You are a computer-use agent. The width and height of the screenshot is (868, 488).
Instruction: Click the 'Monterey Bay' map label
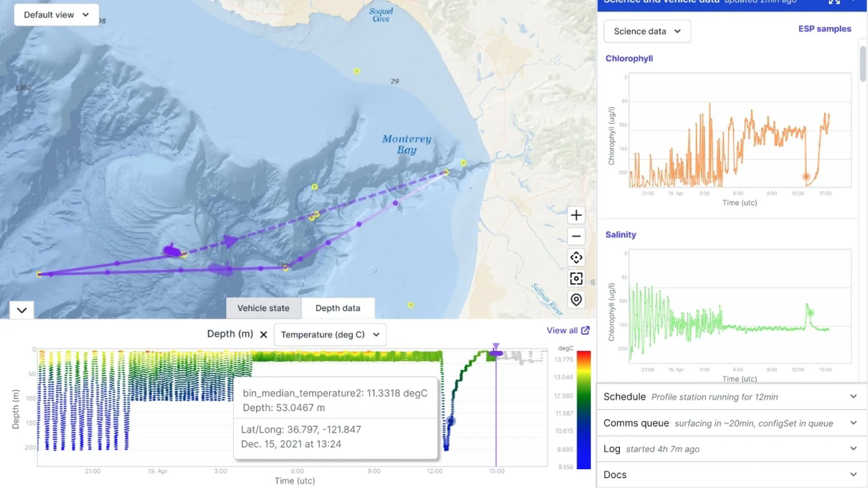[407, 145]
